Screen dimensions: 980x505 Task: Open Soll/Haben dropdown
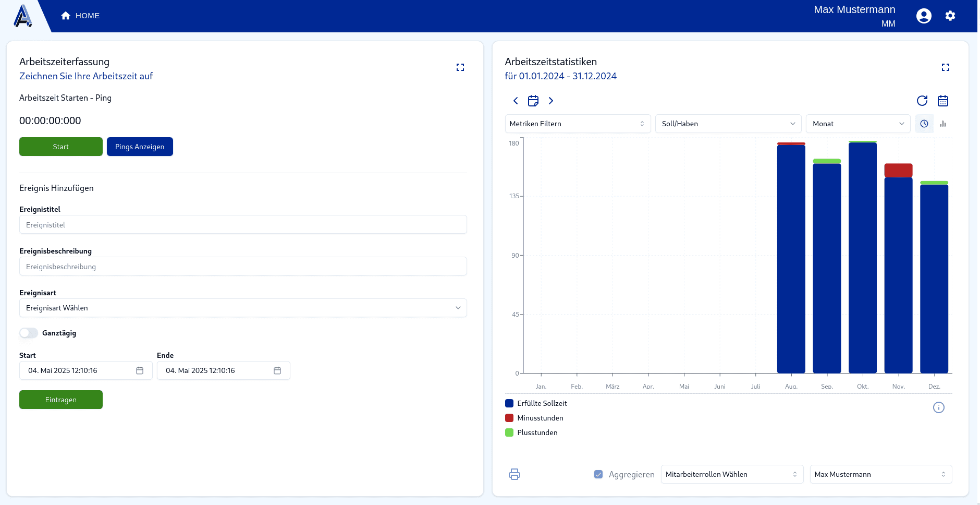pyautogui.click(x=728, y=124)
